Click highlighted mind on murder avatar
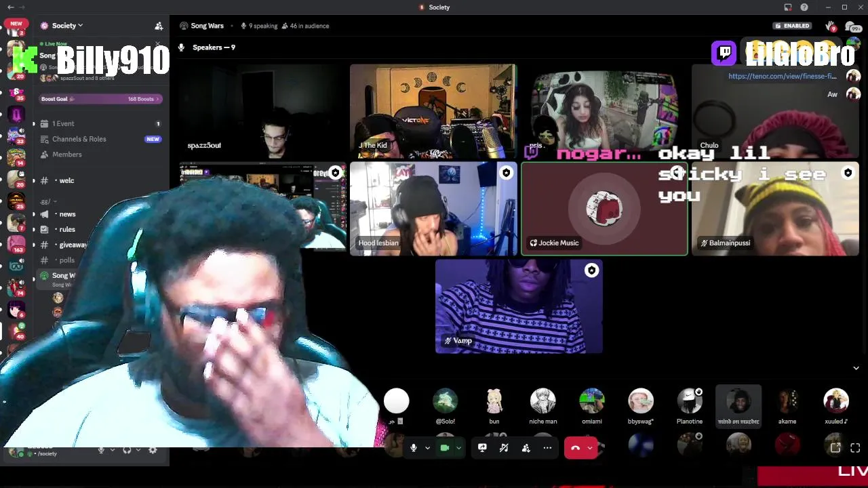 point(738,401)
